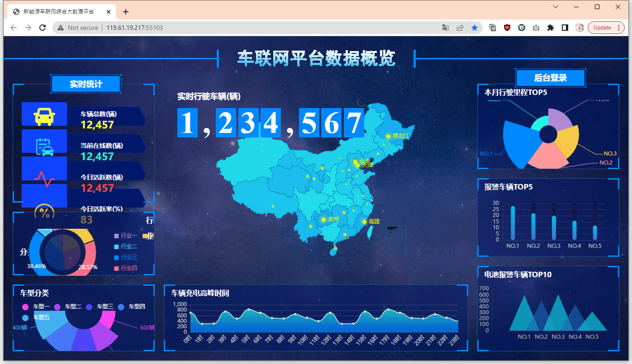
Task: Click the camera screenshot extension
Action: pyautogui.click(x=536, y=28)
